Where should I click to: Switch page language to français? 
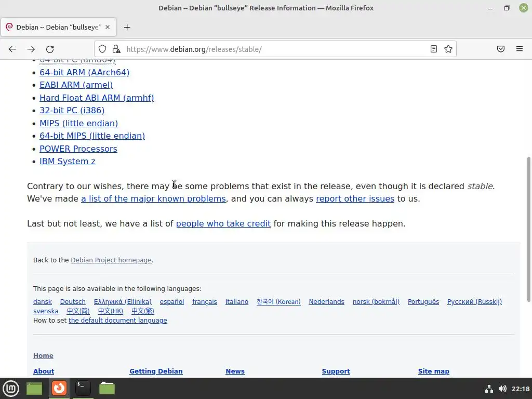(205, 302)
